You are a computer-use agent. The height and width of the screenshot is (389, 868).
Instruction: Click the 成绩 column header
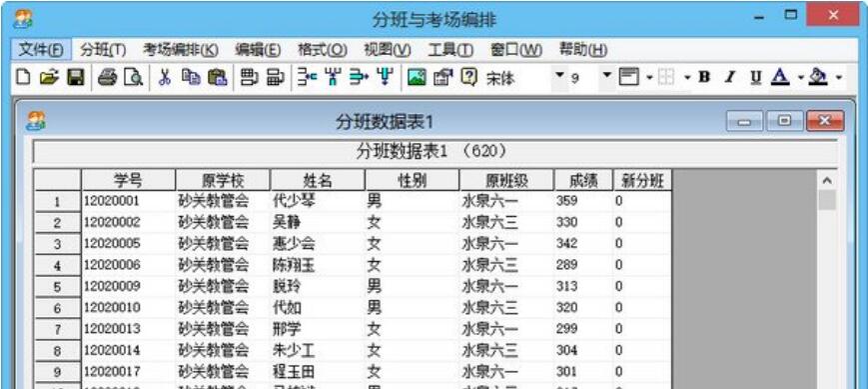[583, 180]
